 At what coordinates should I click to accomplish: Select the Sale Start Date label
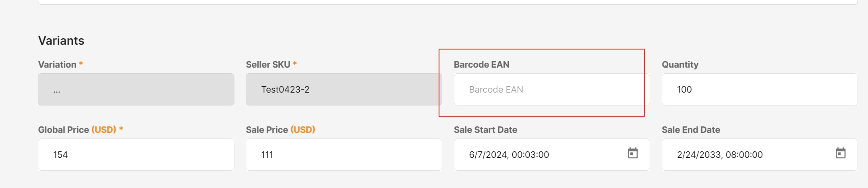pyautogui.click(x=485, y=130)
